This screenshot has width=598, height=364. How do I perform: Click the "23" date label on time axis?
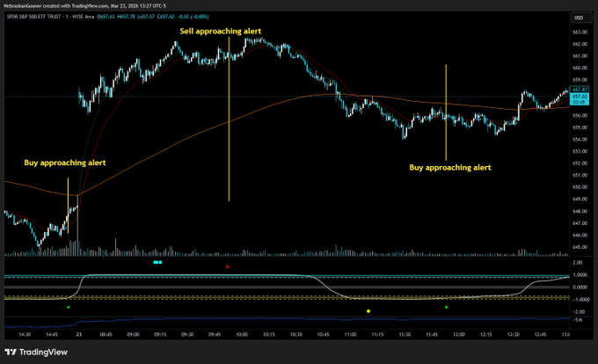(x=79, y=335)
